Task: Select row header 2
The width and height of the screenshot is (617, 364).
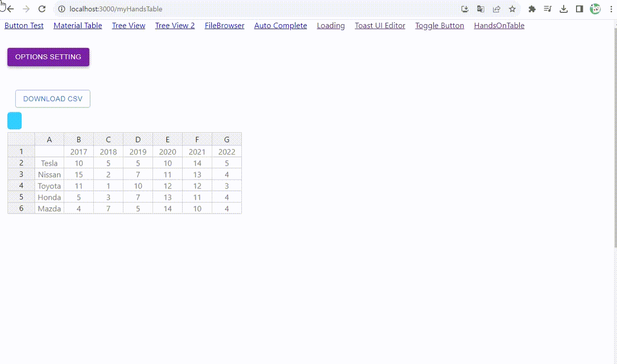Action: (x=21, y=163)
